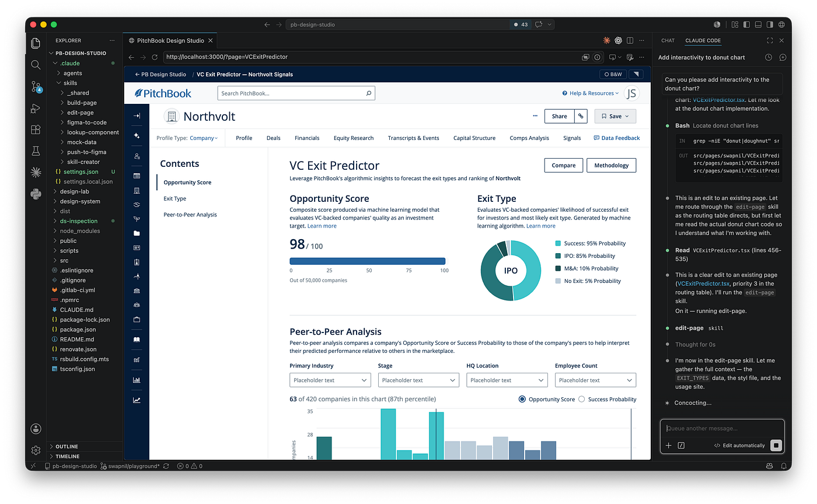Screen dimensions: 817x504
Task: Click the Success 95% Probability legend swatch
Action: point(558,243)
